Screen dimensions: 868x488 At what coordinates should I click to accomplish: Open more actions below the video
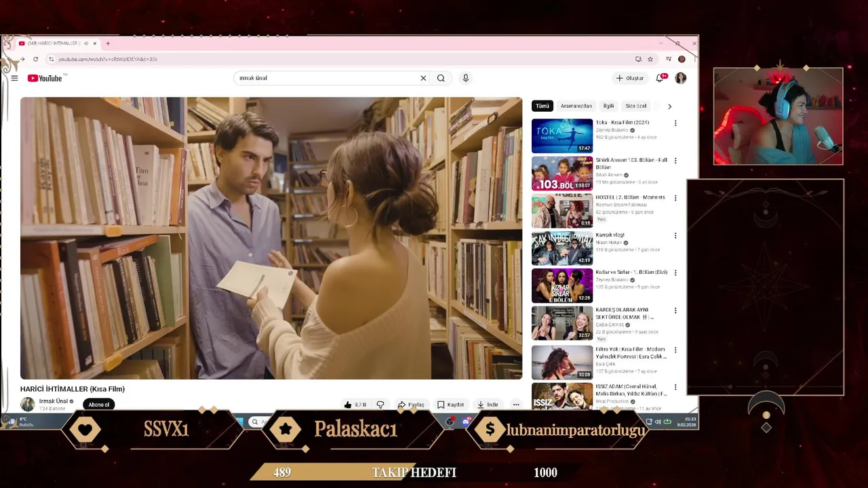click(x=516, y=405)
